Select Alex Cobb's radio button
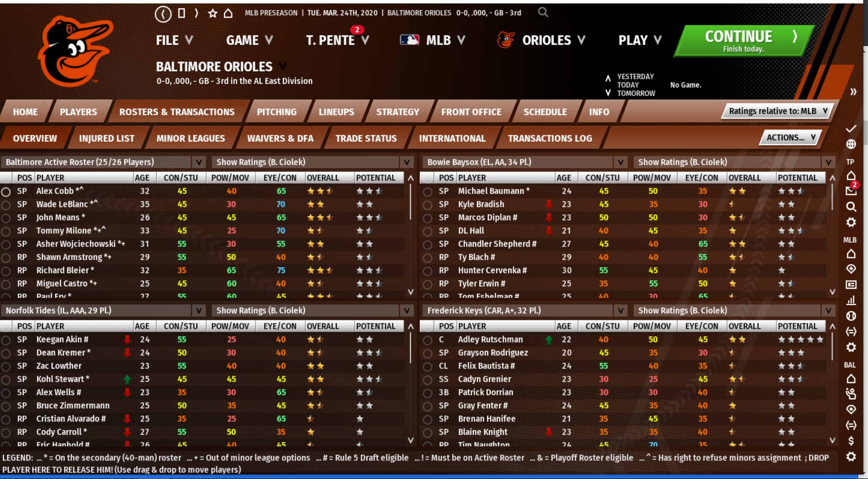Screen dimensions: 868x479 click(x=6, y=192)
